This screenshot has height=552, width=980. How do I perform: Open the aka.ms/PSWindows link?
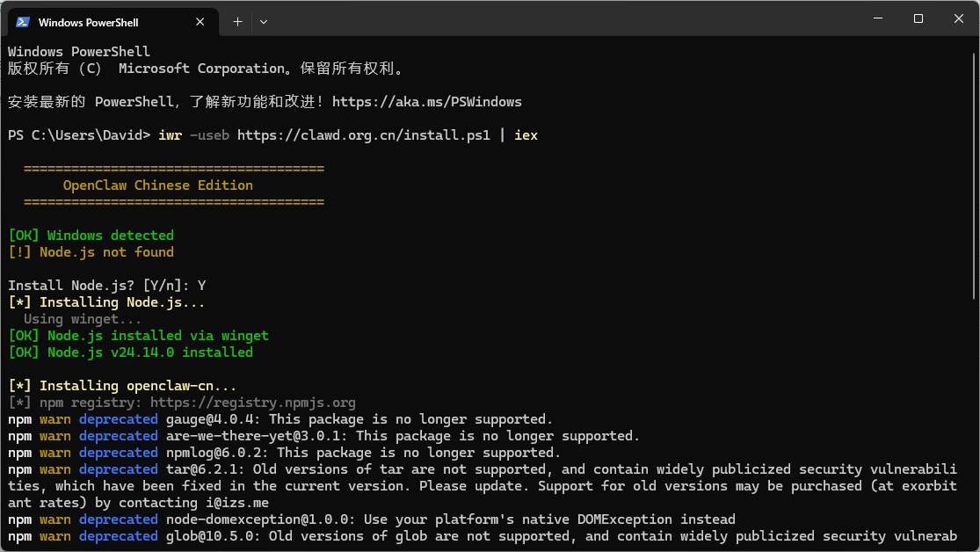tap(427, 102)
